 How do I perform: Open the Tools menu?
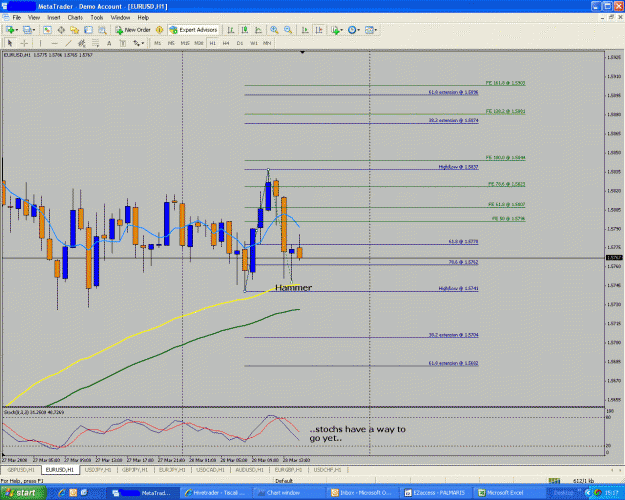[x=97, y=18]
